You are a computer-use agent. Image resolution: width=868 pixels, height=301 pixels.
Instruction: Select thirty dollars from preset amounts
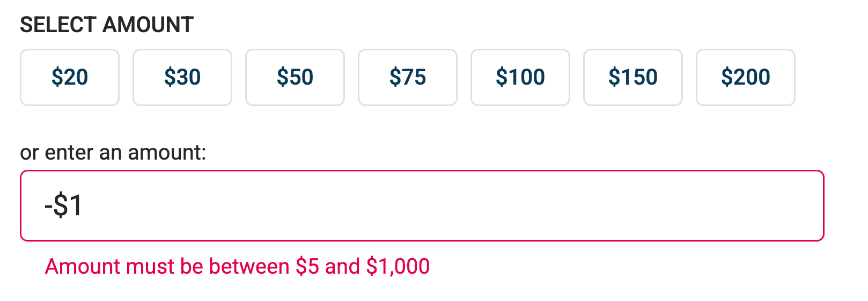182,78
